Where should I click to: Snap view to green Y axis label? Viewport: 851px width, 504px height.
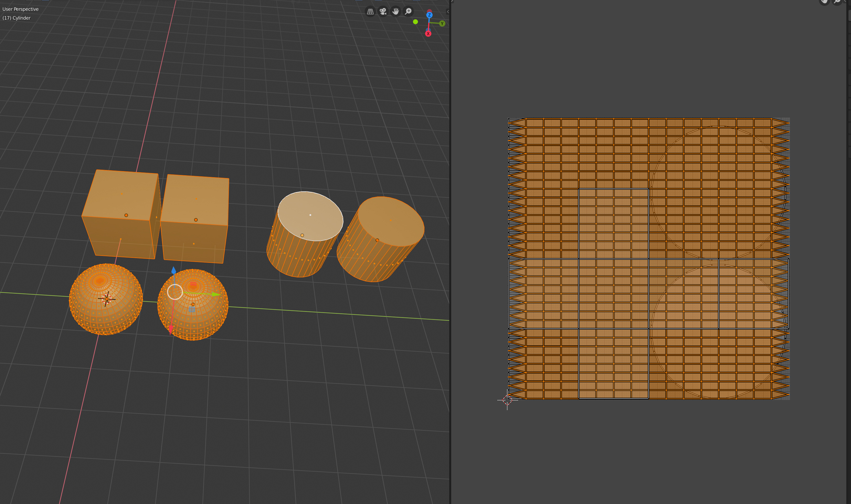coord(442,23)
